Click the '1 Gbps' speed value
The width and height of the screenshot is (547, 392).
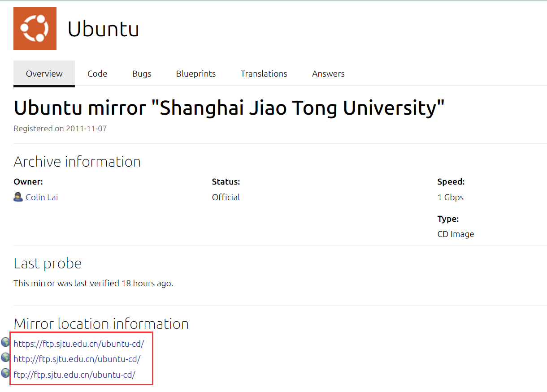tap(451, 197)
